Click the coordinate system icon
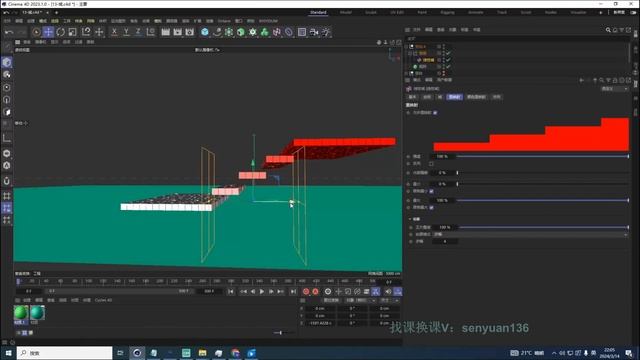 pos(151,32)
